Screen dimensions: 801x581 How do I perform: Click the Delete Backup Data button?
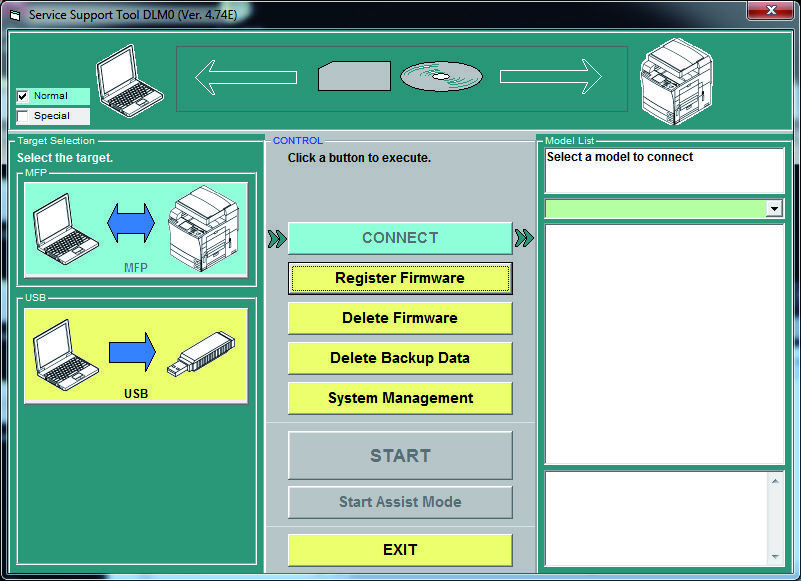click(x=400, y=358)
